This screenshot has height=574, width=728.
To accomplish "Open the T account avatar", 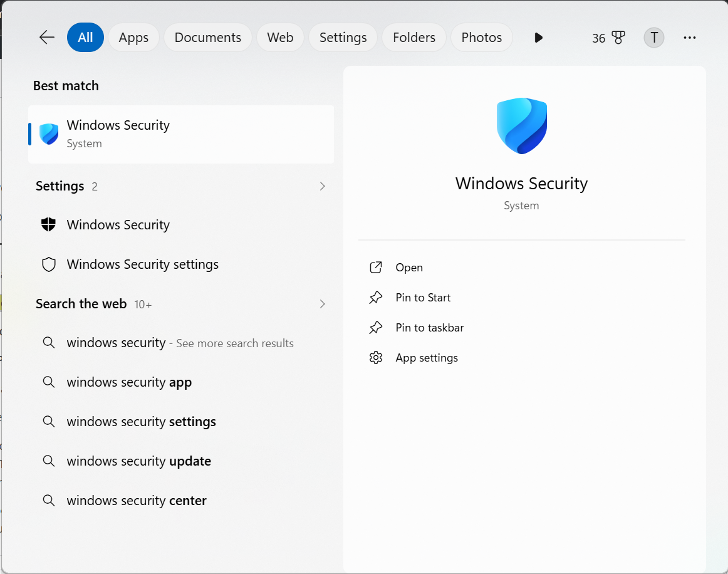I will (x=653, y=38).
